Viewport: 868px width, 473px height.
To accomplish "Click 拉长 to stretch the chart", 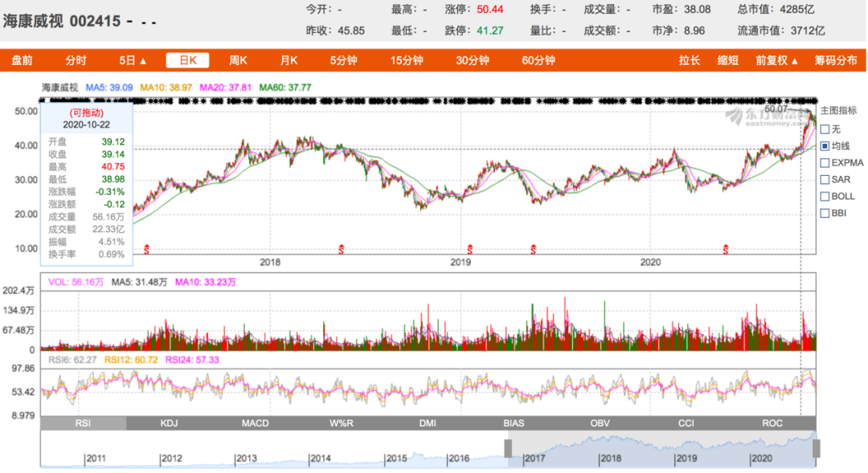I will (689, 60).
